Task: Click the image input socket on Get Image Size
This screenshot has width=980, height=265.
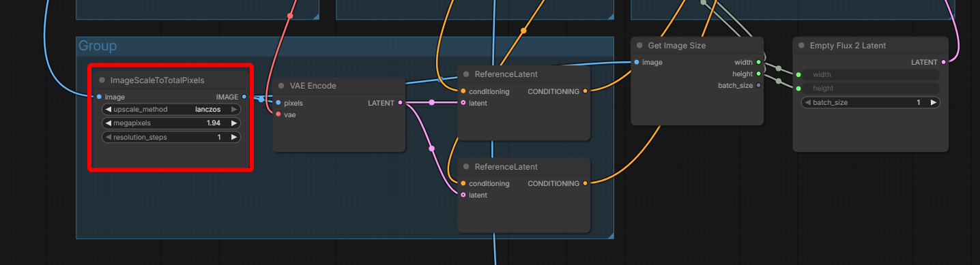Action: tap(637, 62)
